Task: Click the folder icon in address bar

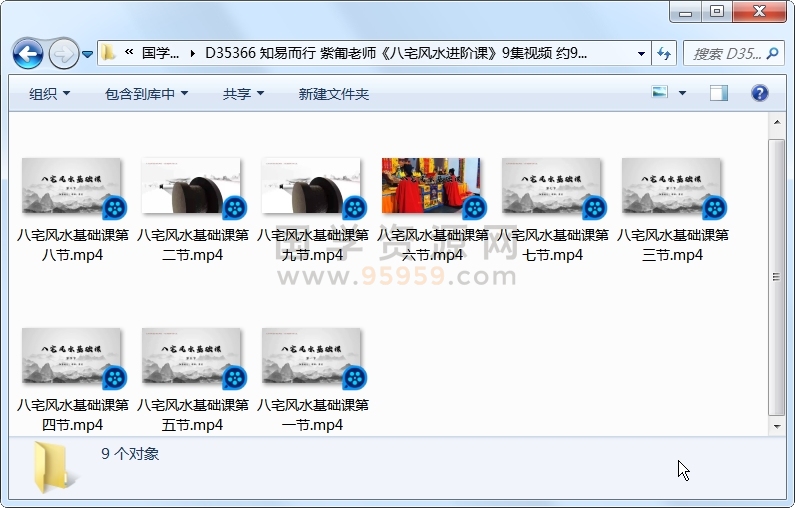Action: click(108, 53)
